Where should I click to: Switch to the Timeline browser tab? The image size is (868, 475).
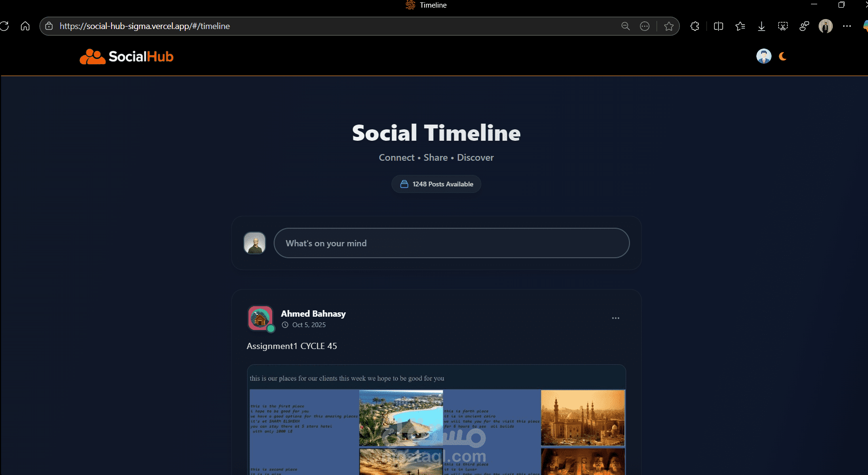tap(426, 5)
